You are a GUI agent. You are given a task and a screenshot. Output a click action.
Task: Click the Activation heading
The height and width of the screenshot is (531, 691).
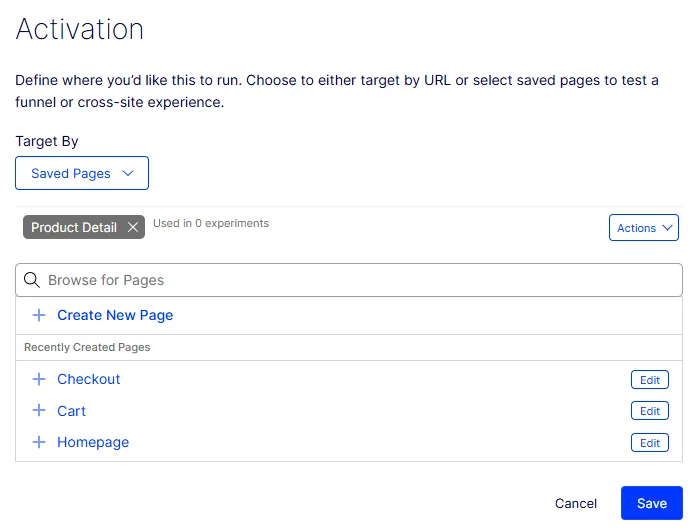(80, 29)
